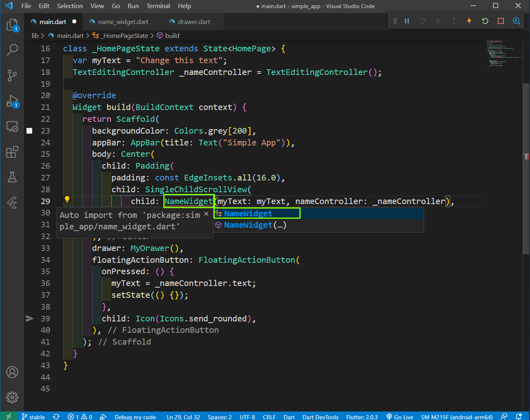The height and width of the screenshot is (420, 530).
Task: Pause the debug session
Action: tap(407, 21)
